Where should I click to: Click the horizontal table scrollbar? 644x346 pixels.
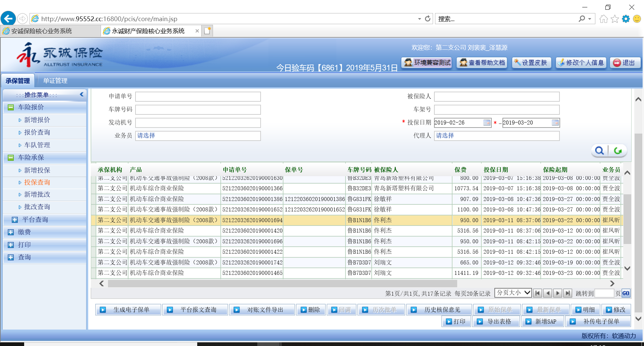coord(282,284)
